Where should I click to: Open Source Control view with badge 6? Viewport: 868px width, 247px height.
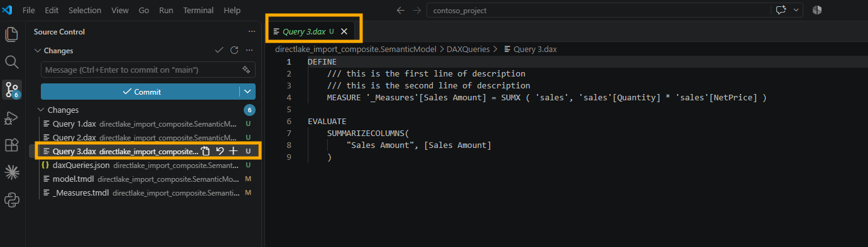(x=12, y=90)
